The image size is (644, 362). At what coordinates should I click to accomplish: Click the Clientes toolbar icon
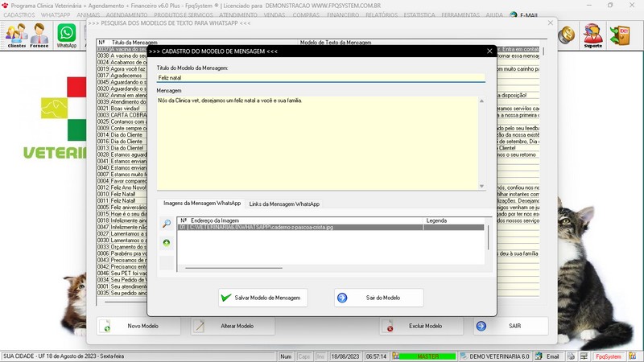click(x=16, y=35)
